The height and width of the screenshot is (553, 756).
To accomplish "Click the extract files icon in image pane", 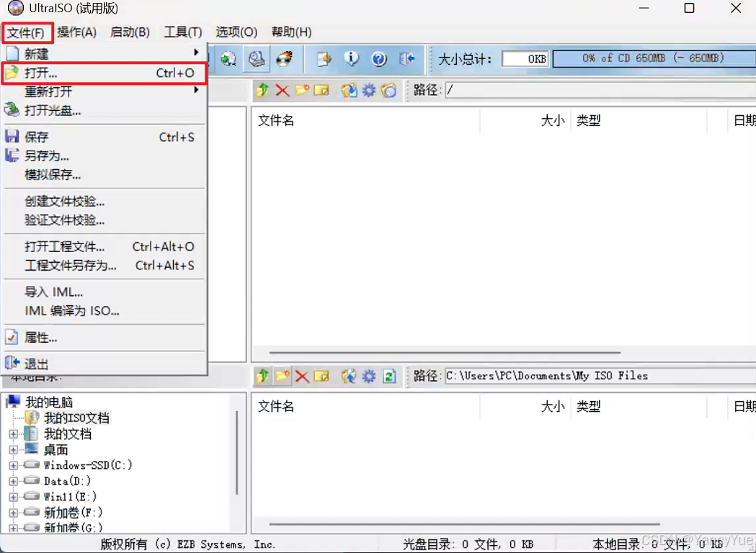I will pos(349,90).
